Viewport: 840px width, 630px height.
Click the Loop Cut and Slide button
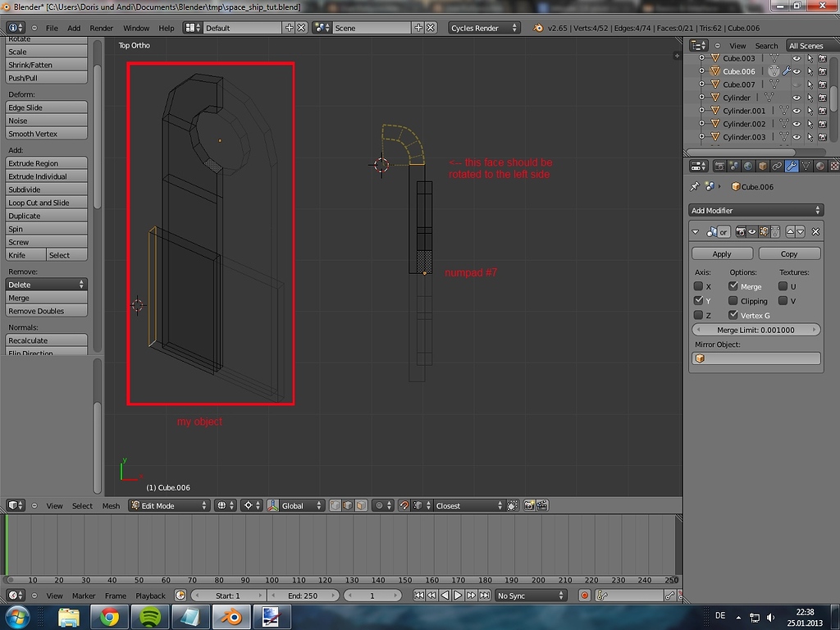pos(46,203)
